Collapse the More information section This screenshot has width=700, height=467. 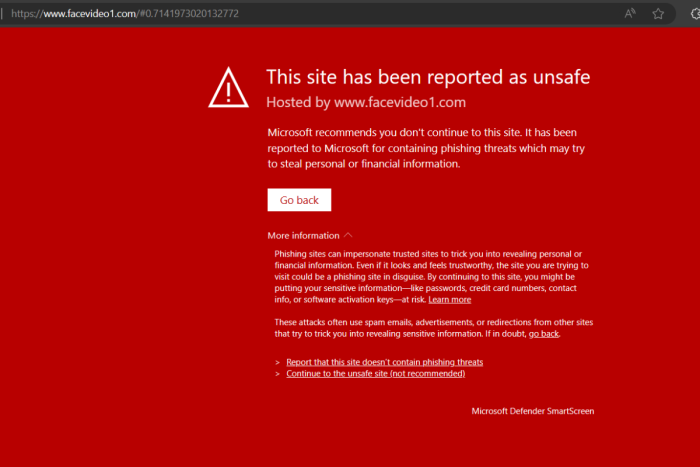point(310,235)
